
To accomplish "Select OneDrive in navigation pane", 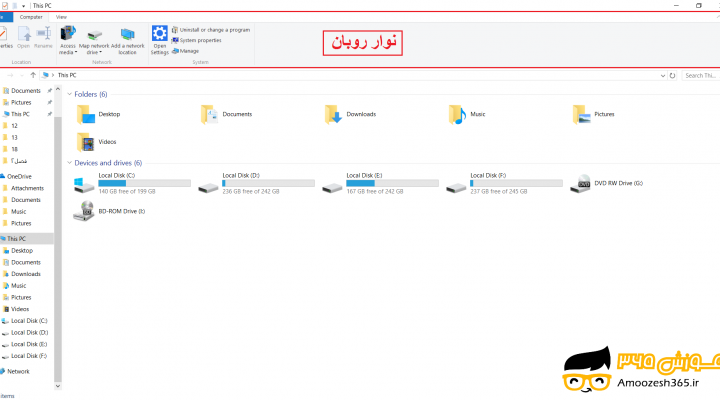I will click(19, 176).
